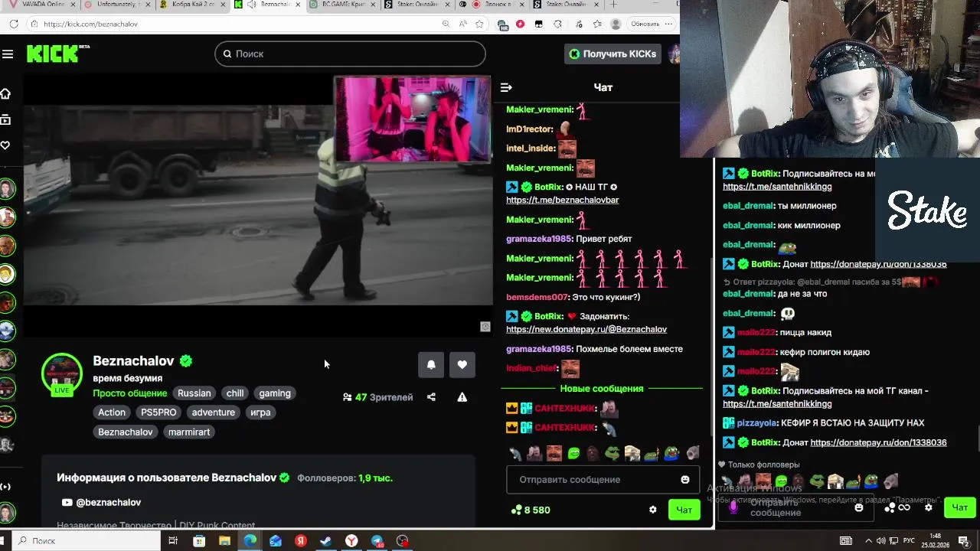Click the marmirart tag

[189, 432]
